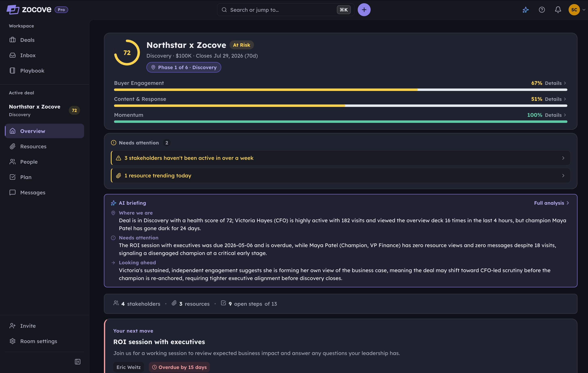Open the Messages section
Image resolution: width=588 pixels, height=373 pixels.
[44, 193]
